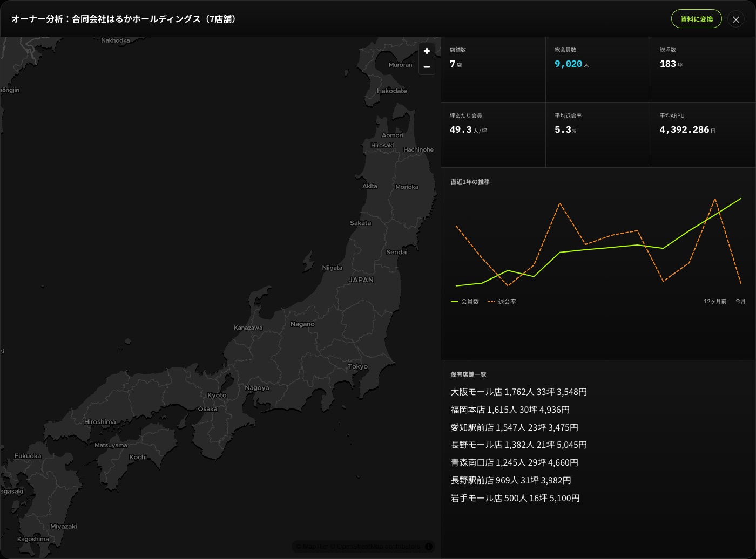Open the map attribution info icon

[x=429, y=547]
